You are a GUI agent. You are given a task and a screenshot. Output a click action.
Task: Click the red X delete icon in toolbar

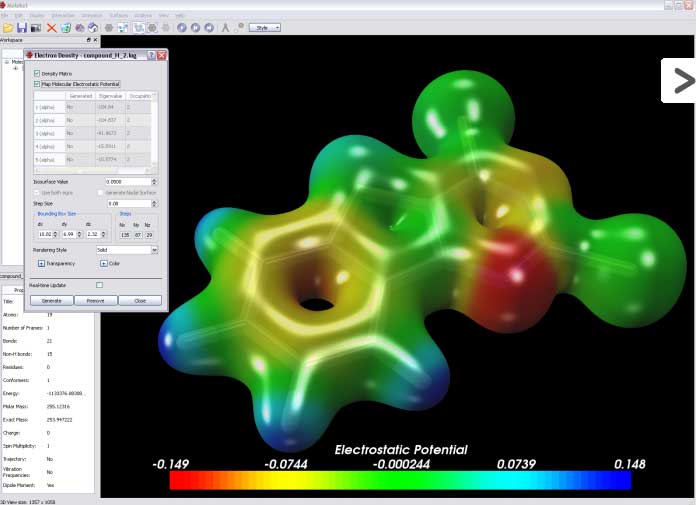coord(52,28)
